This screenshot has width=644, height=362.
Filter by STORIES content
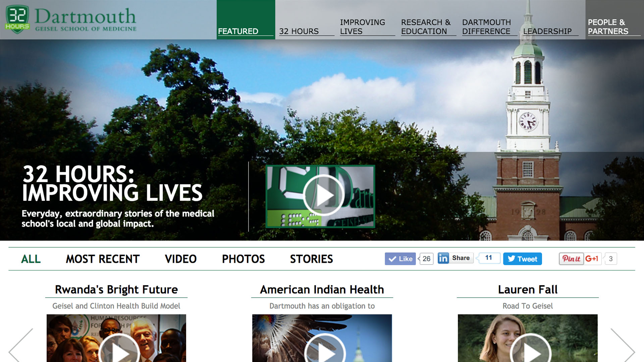pyautogui.click(x=312, y=259)
